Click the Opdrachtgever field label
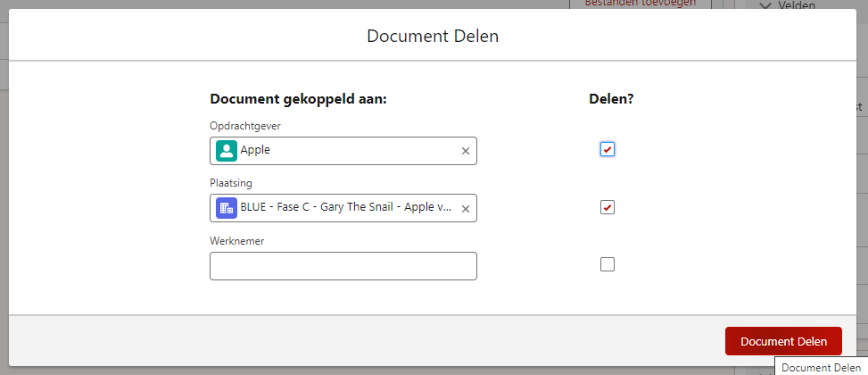The width and height of the screenshot is (868, 375). tap(245, 126)
